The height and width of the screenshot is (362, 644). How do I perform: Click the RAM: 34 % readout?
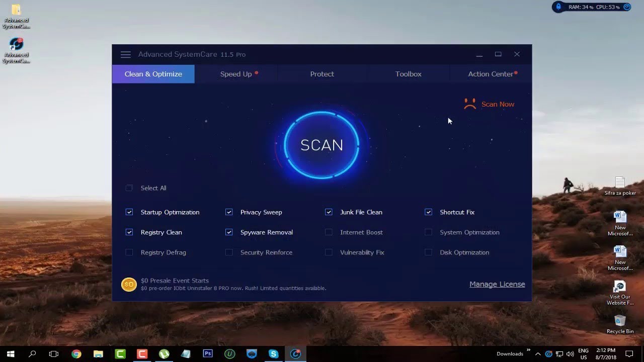(x=581, y=7)
